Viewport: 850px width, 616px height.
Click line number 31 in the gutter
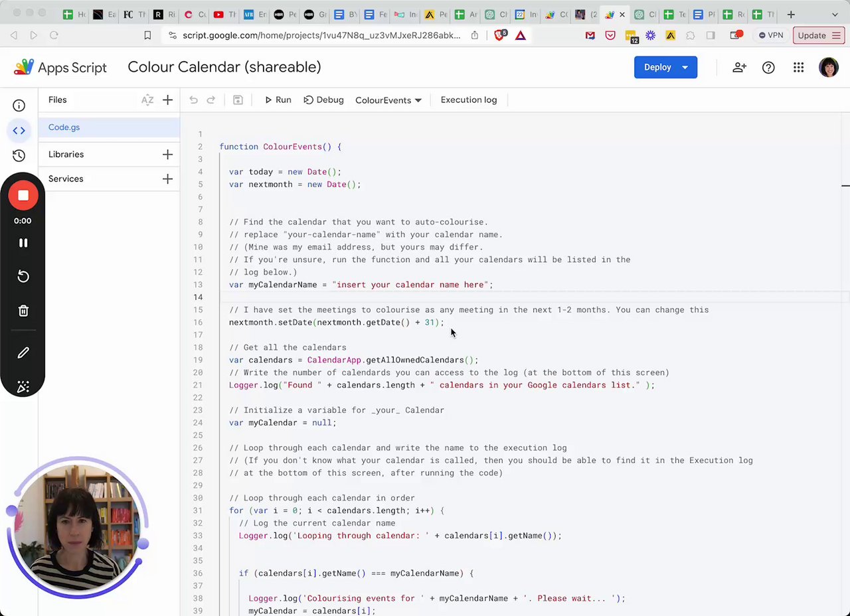pos(197,510)
